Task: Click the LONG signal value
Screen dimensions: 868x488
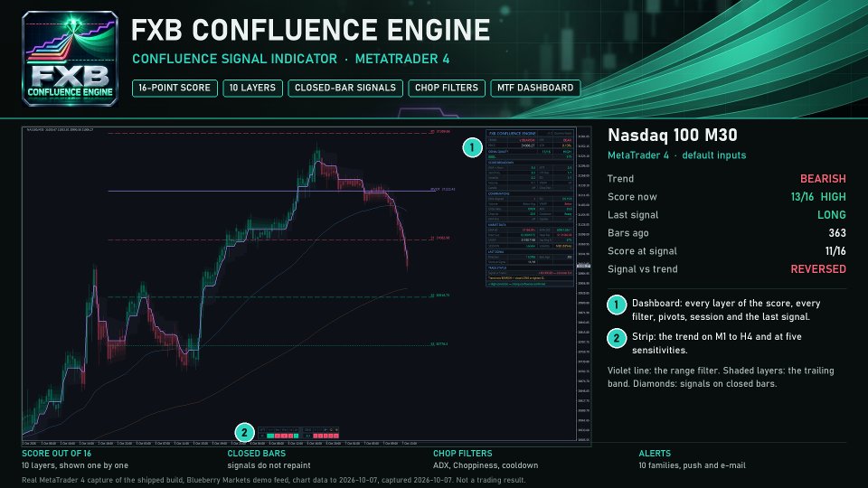Action: (x=832, y=215)
